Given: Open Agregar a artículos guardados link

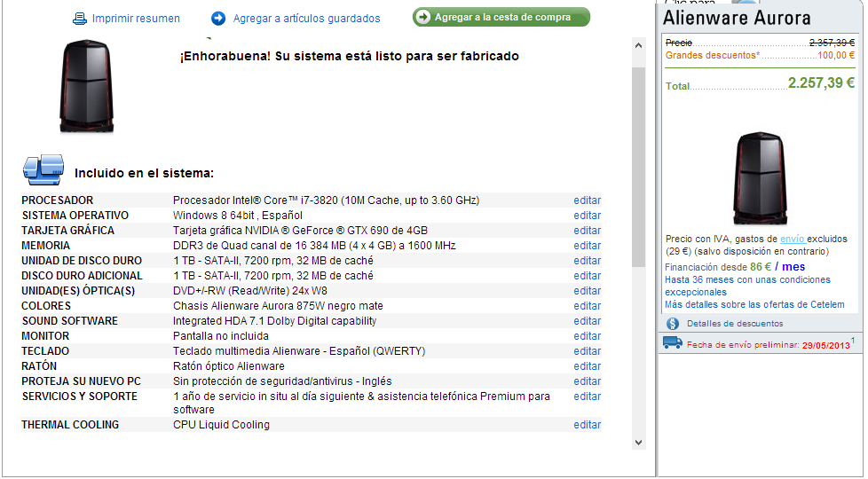Looking at the screenshot, I should point(307,19).
